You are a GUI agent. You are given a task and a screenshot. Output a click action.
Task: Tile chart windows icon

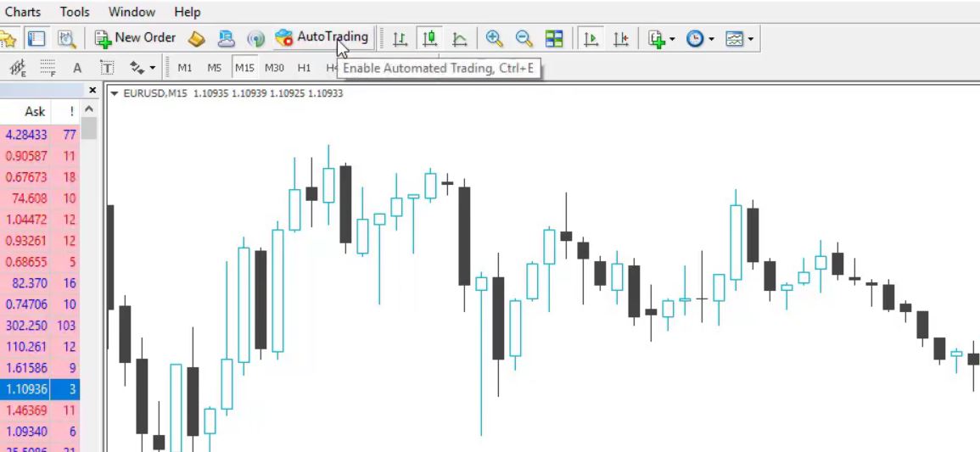pos(554,39)
